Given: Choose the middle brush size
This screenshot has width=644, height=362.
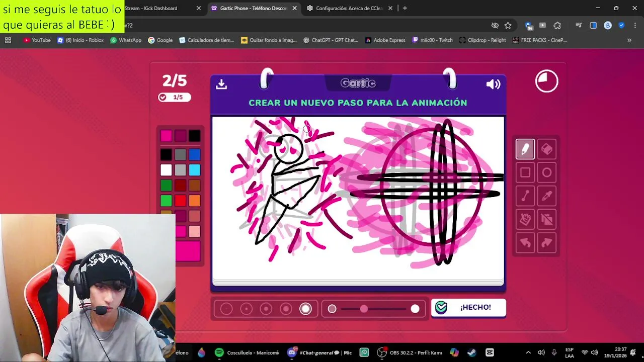Looking at the screenshot, I should click(x=266, y=309).
